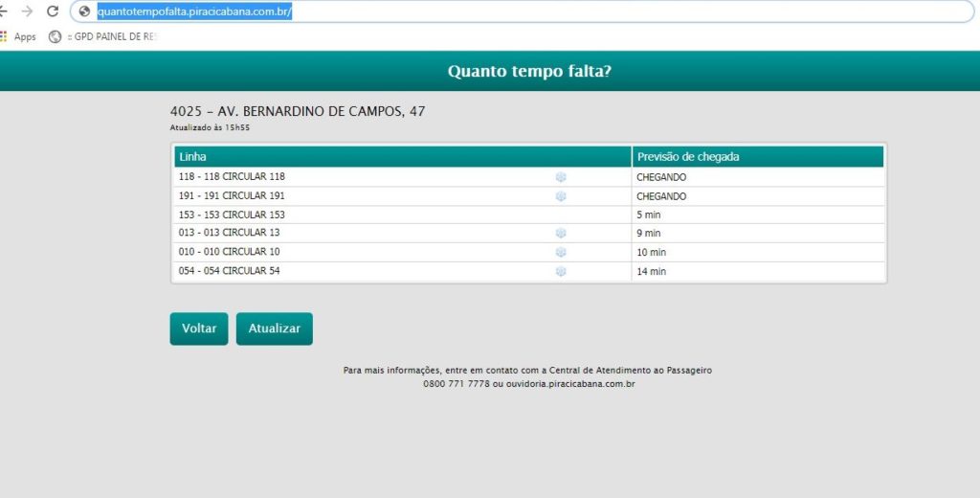
Task: Open site info via the globe icon
Action: [84, 11]
